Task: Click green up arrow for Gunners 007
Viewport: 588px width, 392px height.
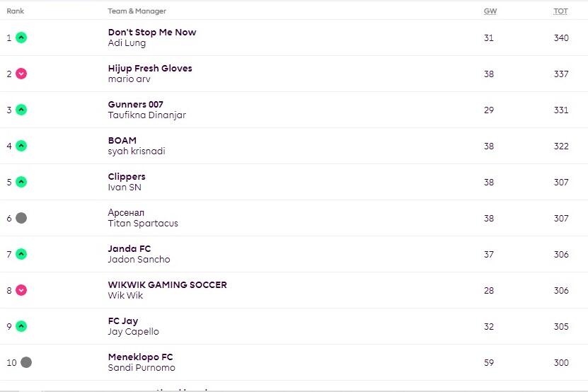Action: tap(21, 110)
